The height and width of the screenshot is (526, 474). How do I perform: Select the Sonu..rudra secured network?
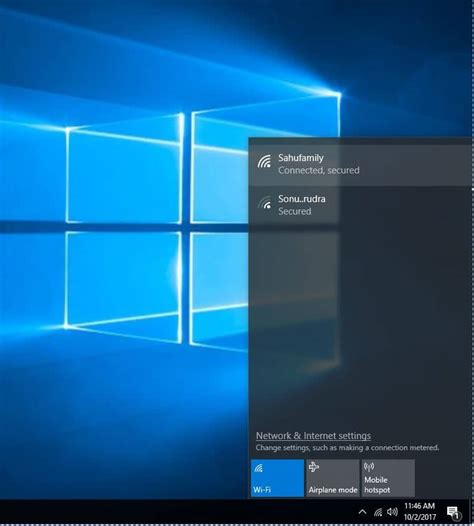pyautogui.click(x=361, y=205)
